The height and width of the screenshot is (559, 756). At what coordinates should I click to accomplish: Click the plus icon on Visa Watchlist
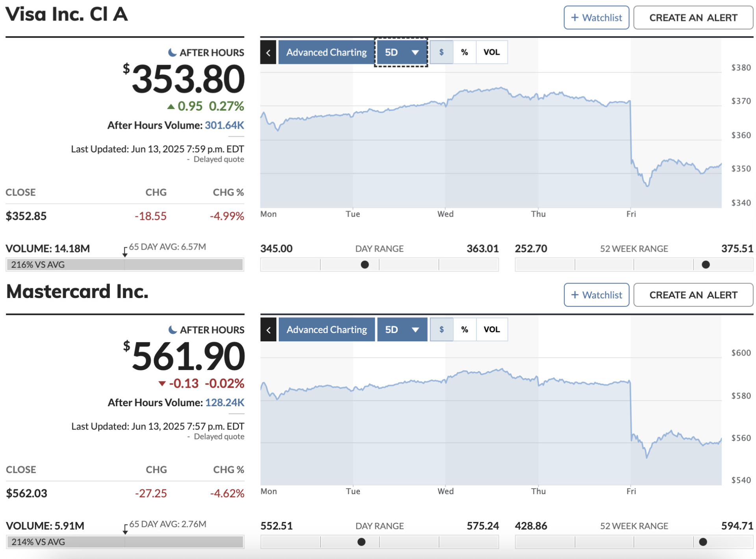[x=575, y=18]
